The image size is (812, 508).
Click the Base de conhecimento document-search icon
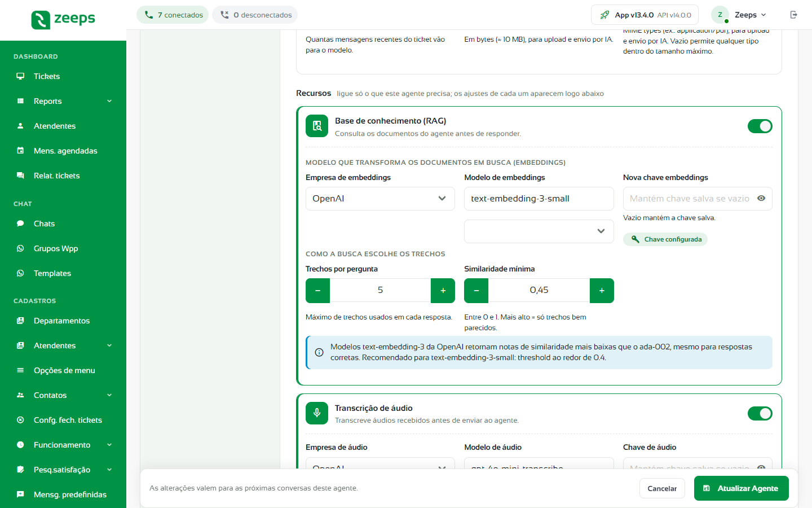click(317, 126)
